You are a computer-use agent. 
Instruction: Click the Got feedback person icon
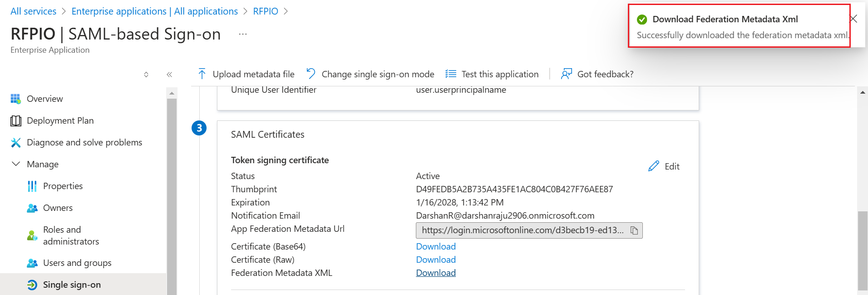566,74
